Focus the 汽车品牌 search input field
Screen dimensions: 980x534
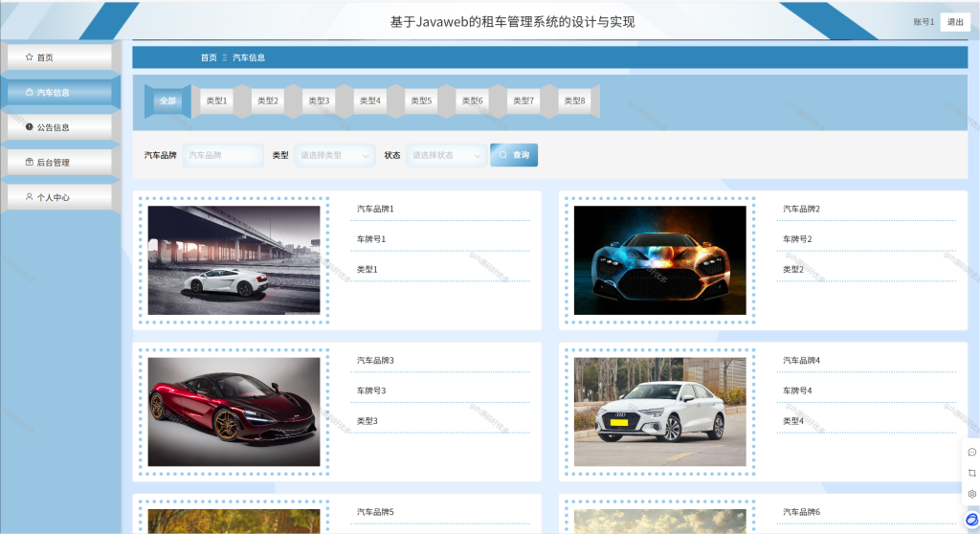[x=223, y=155]
